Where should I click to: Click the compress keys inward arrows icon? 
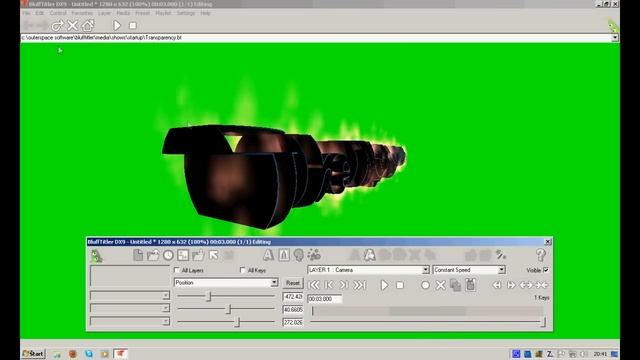tap(541, 285)
